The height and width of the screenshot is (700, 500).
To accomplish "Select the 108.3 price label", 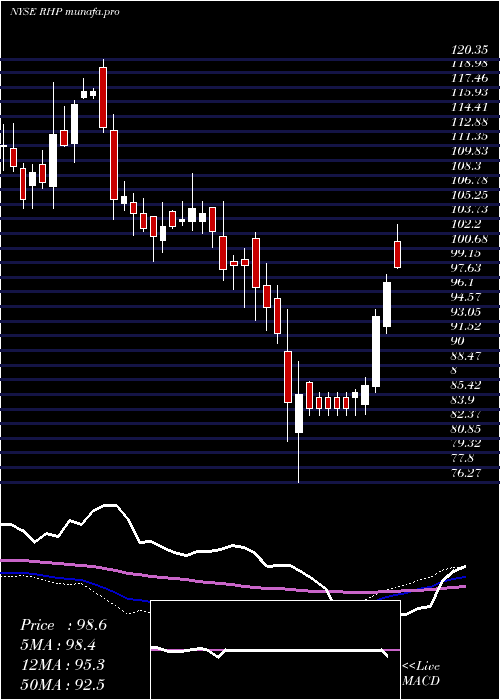I will coord(467,166).
